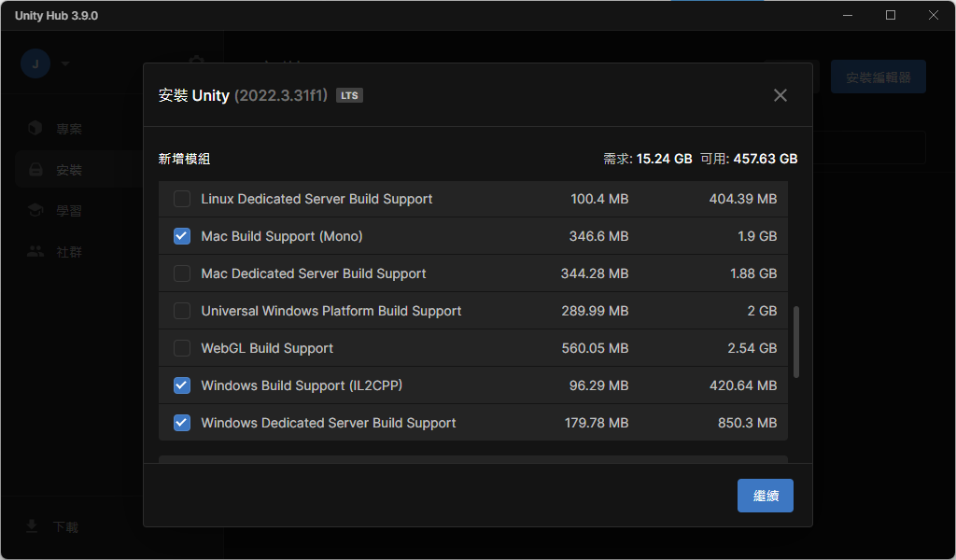Click the 安裝編輯器 install editor button
956x560 pixels.
878,77
